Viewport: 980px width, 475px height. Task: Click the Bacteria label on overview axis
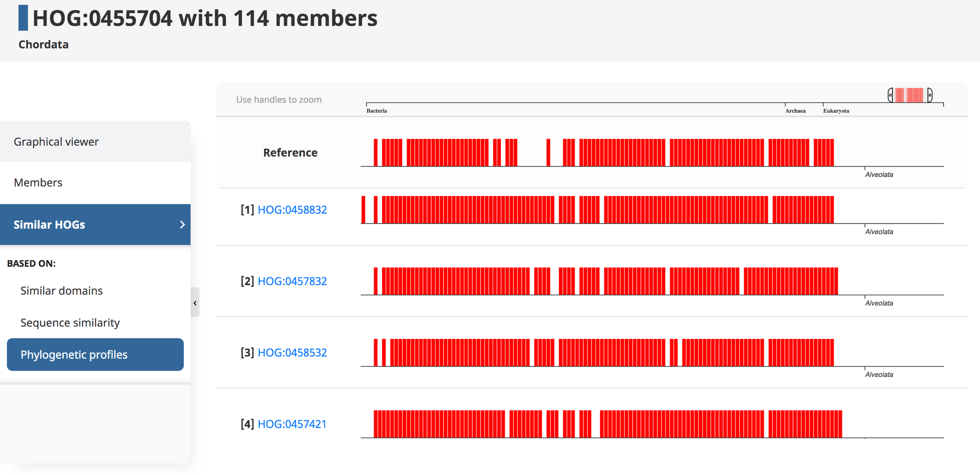tap(376, 111)
